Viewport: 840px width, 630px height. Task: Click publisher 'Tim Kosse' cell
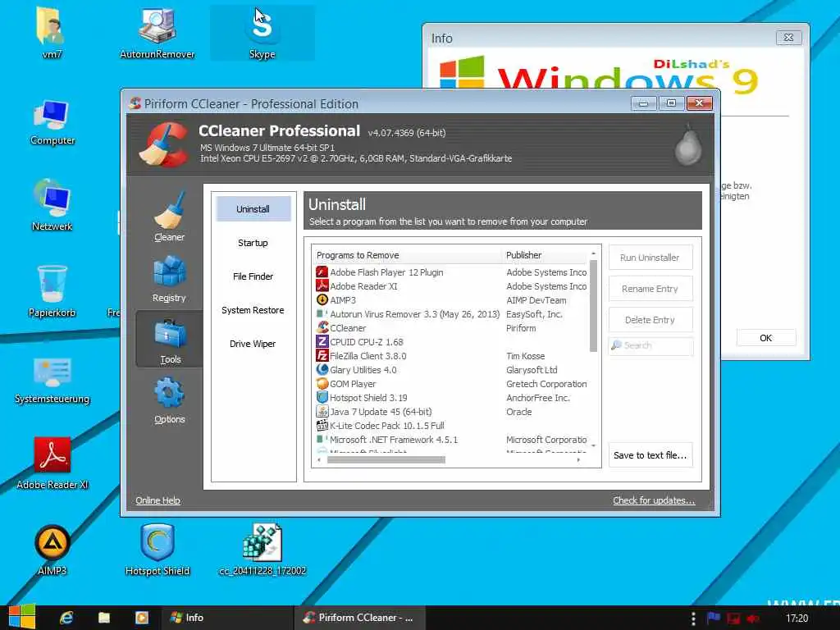pyautogui.click(x=526, y=356)
